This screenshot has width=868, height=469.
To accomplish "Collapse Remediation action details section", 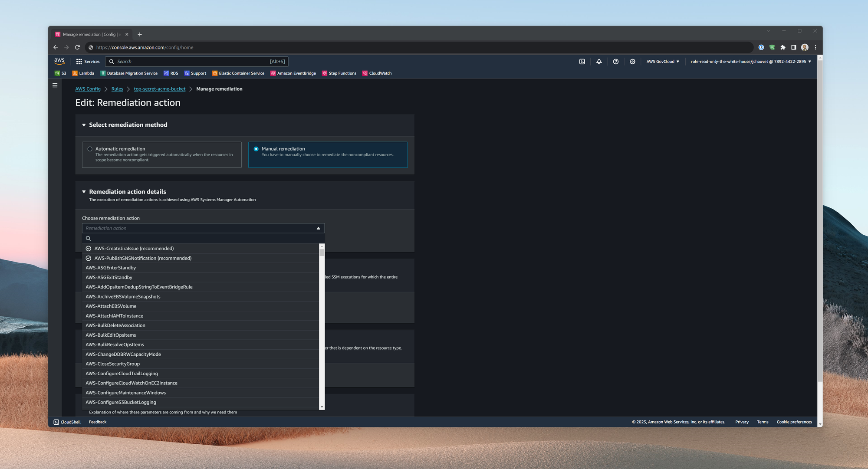I will point(84,192).
